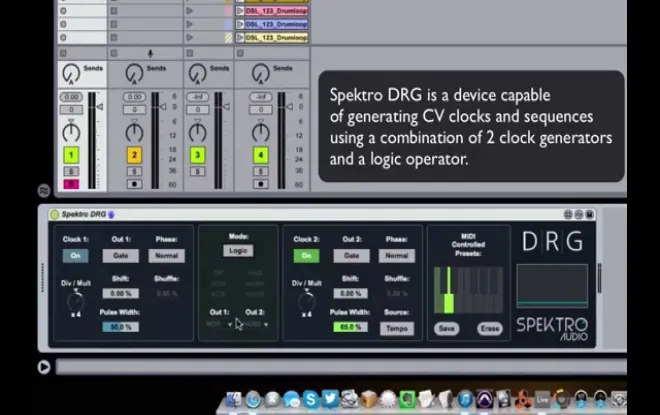This screenshot has width=660, height=415.
Task: Click track 1 clip stop square
Action: point(63,53)
